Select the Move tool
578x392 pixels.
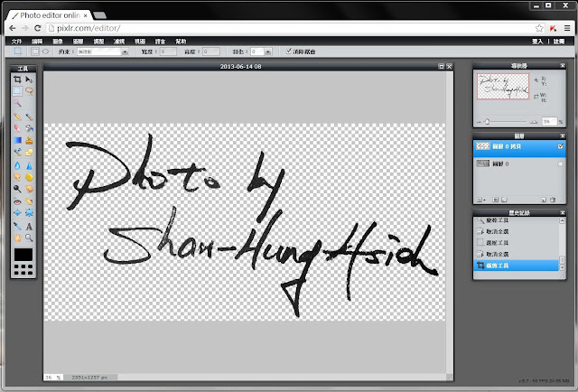(29, 79)
